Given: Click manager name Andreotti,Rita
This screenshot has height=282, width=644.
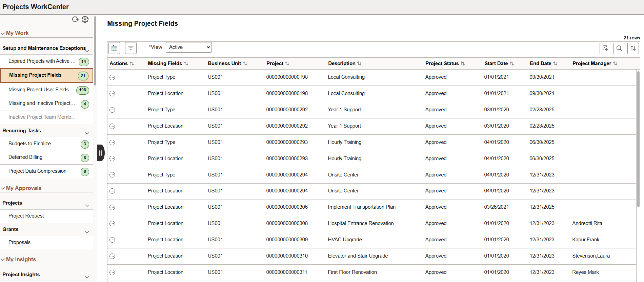Looking at the screenshot, I should [x=587, y=223].
